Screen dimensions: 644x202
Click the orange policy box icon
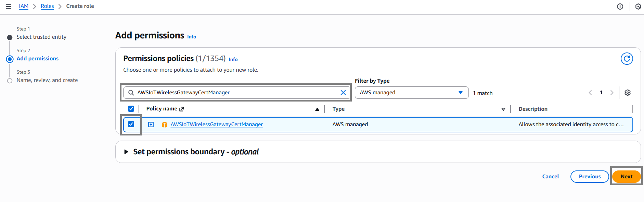(x=165, y=124)
